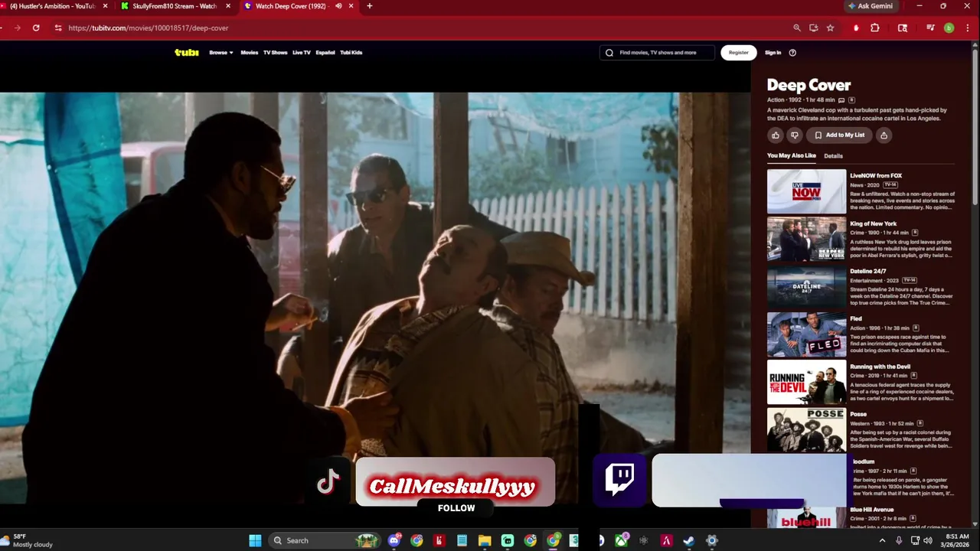Open the Settings gear on the taskbar
The image size is (980, 551).
712,540
